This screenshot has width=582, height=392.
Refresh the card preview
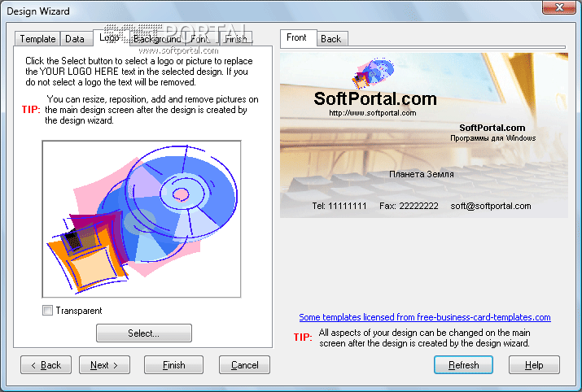(x=464, y=365)
